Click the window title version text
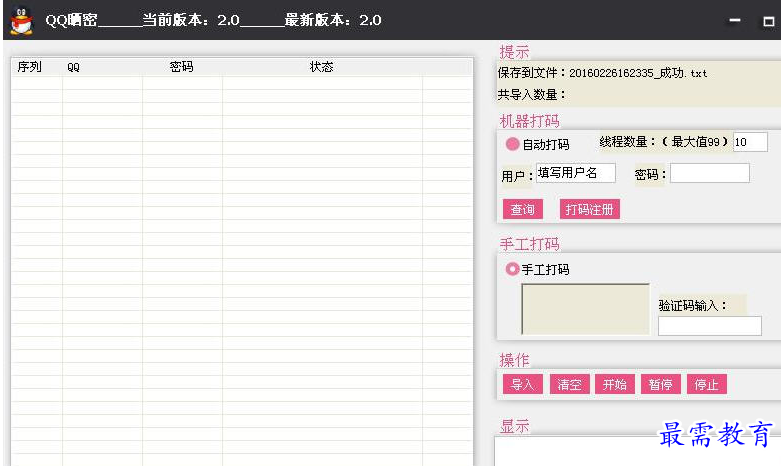 (x=213, y=20)
